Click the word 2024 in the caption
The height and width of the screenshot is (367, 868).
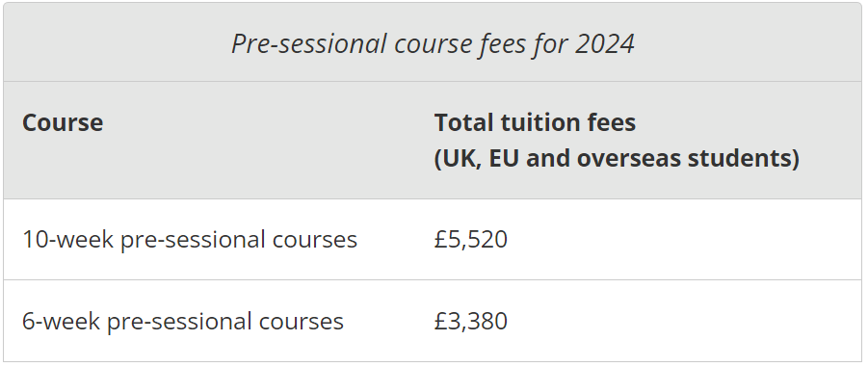tap(604, 43)
